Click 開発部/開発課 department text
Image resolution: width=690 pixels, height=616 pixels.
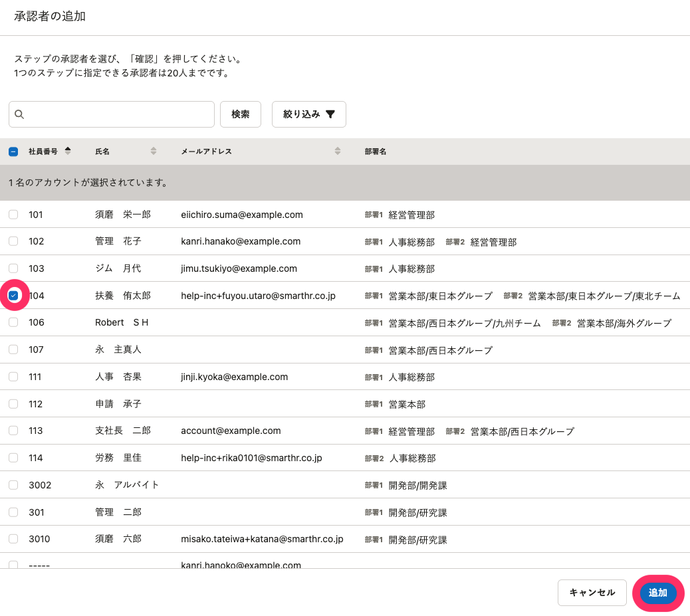[418, 485]
